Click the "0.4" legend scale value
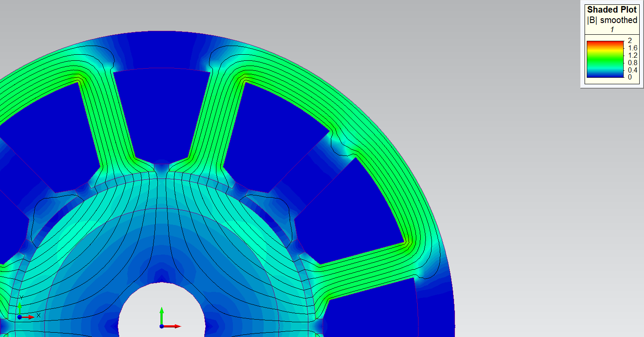The width and height of the screenshot is (644, 337). tap(632, 70)
